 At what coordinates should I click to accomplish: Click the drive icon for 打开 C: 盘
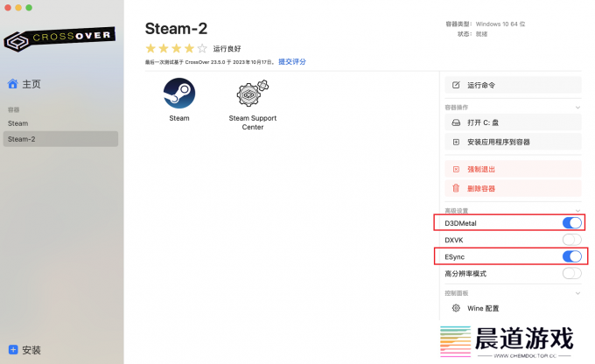456,122
